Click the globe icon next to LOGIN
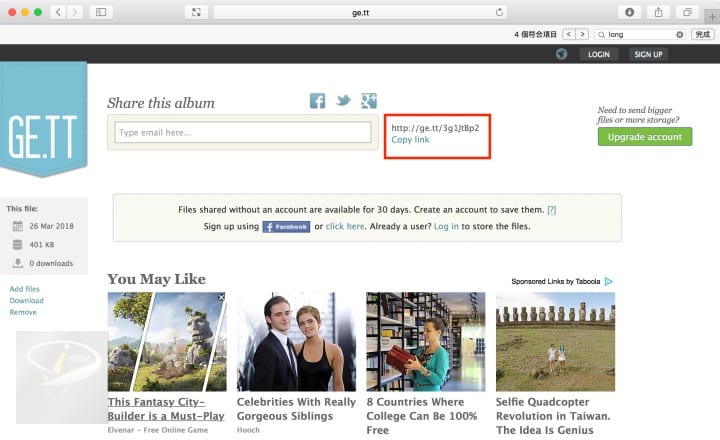Viewport: 720px width, 440px height. tap(561, 54)
